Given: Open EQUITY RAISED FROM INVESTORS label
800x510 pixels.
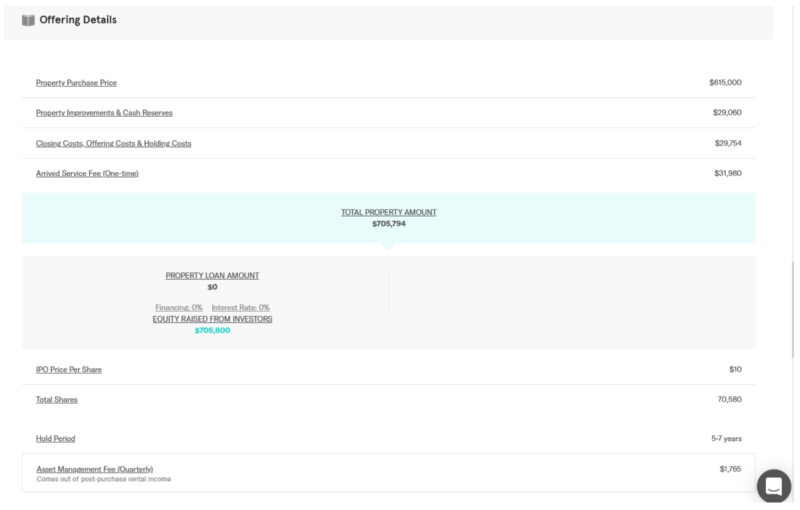Looking at the screenshot, I should point(212,319).
